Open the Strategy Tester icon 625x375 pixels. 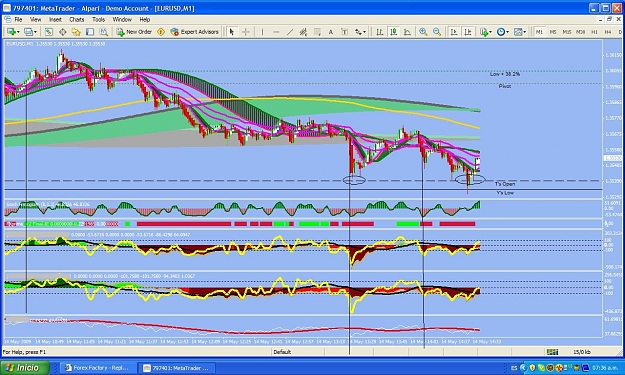tap(104, 32)
